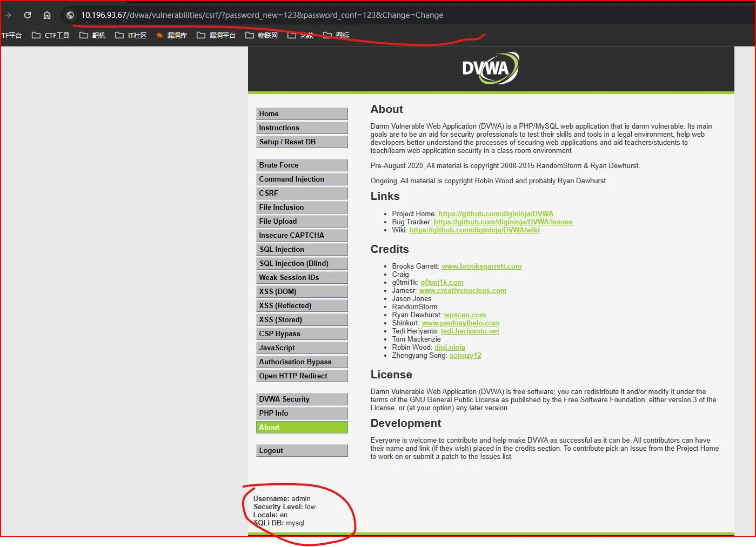Click the "Credits" heading
Viewport: 756px width, 547px height.
(390, 249)
